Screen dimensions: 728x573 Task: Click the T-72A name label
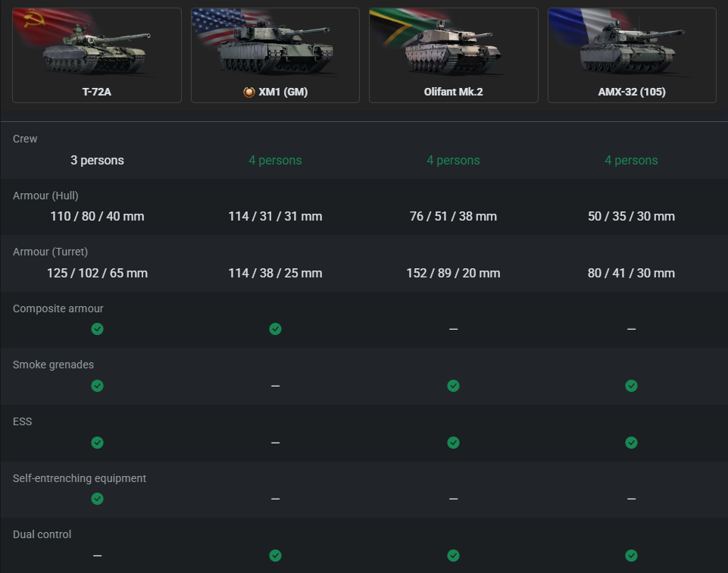(x=97, y=92)
